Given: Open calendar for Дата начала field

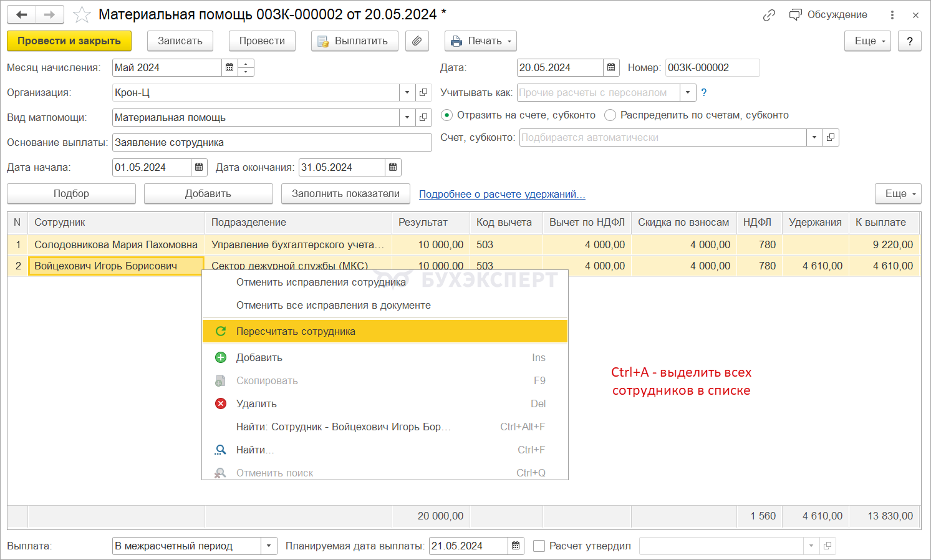Looking at the screenshot, I should click(199, 168).
